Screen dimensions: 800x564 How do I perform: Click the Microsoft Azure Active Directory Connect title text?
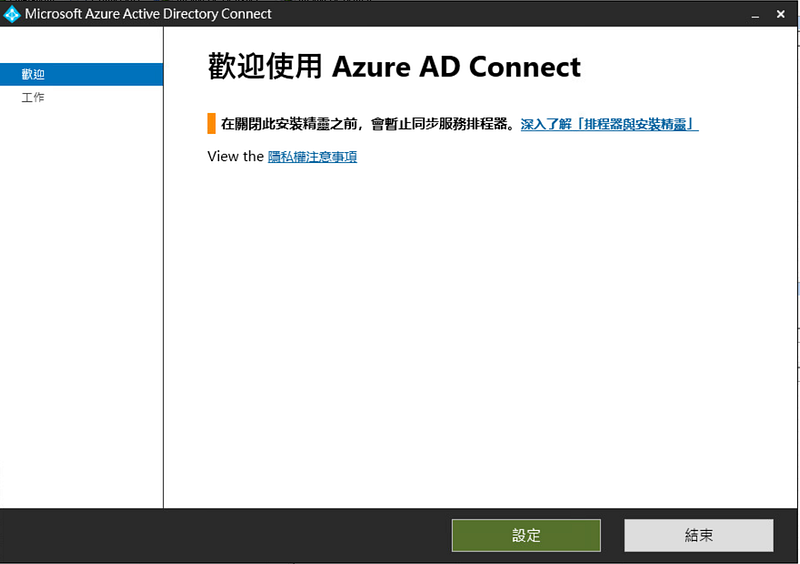(148, 14)
